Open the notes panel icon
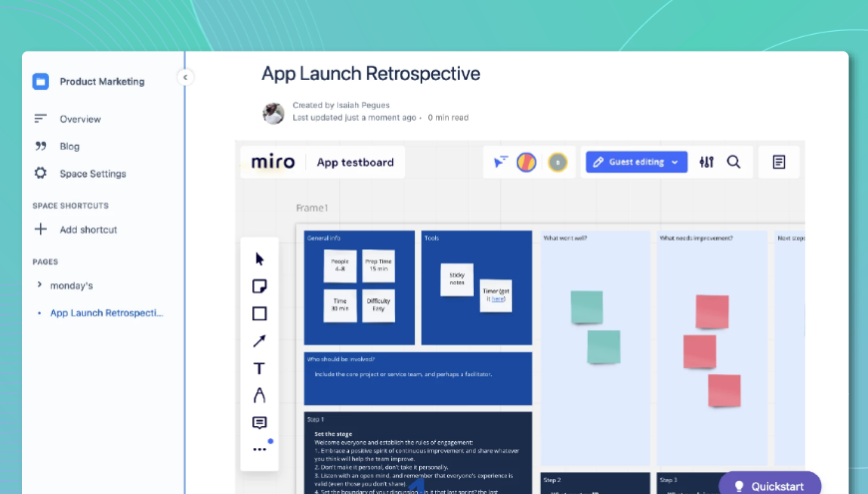This screenshot has width=868, height=494. 779,162
